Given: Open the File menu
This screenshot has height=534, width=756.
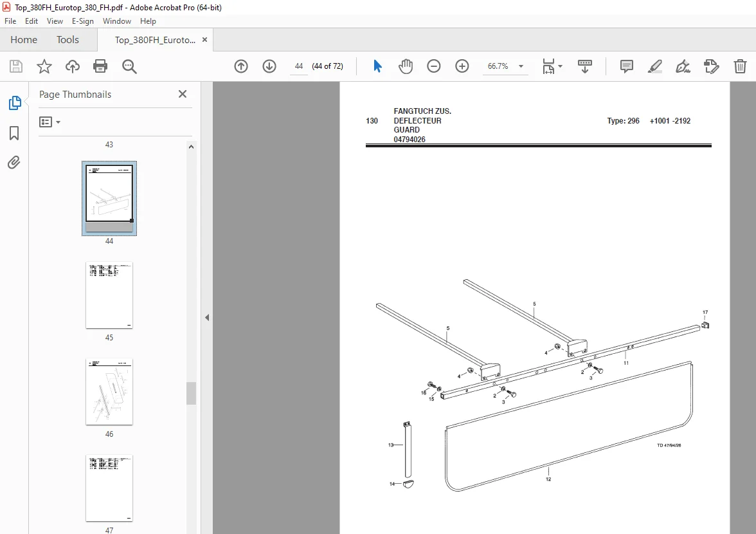Looking at the screenshot, I should click(10, 21).
